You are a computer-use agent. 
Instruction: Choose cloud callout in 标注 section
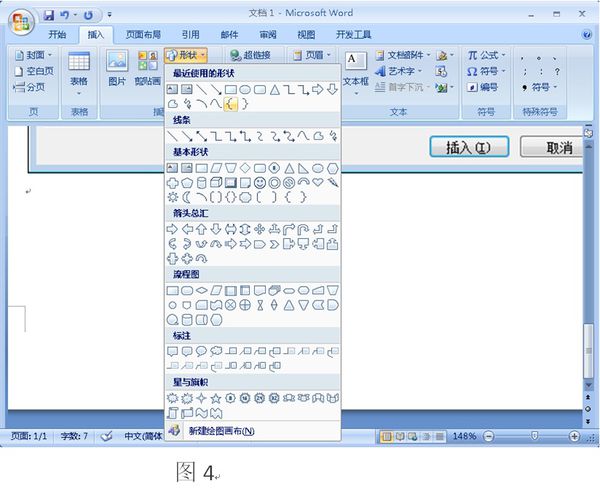point(216,351)
